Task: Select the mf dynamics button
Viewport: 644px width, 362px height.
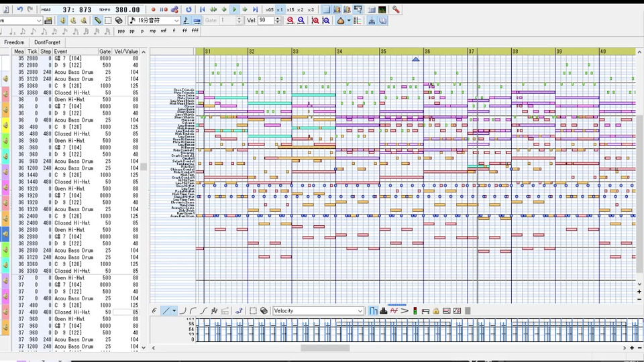Action: (x=164, y=32)
